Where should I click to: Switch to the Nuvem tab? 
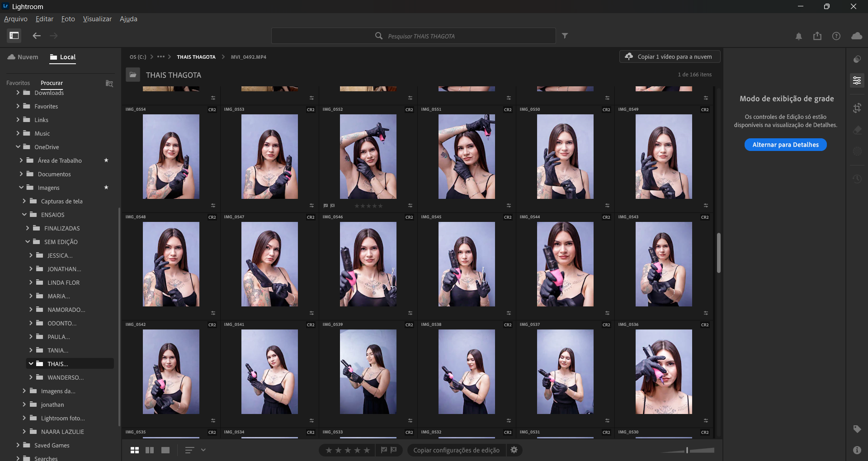coord(23,57)
